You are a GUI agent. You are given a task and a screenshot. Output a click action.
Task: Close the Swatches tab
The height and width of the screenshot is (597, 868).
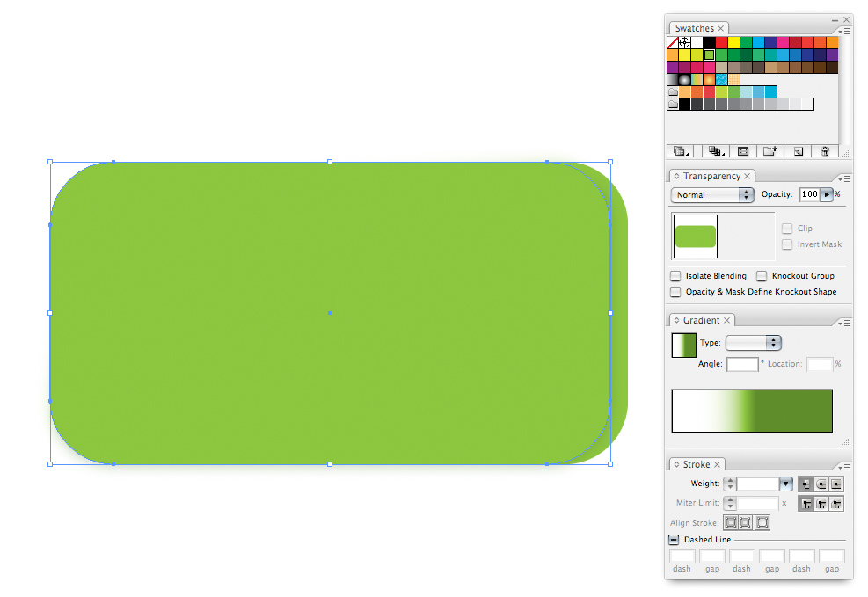pos(721,28)
